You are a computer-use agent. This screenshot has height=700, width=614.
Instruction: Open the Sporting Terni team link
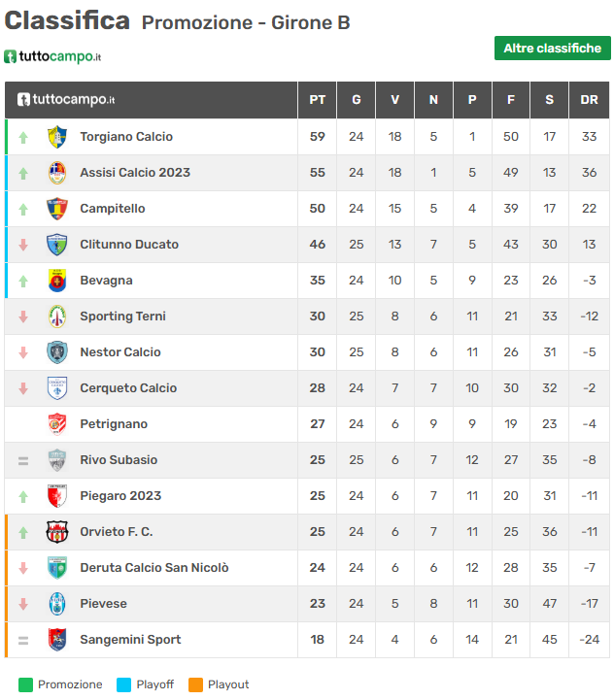[x=122, y=317]
